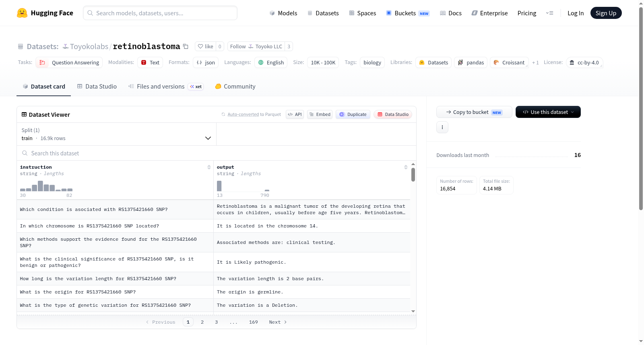
Task: Click the biology tag
Action: point(372,62)
